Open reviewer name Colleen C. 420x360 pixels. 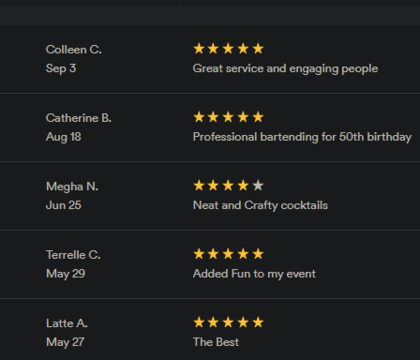[x=74, y=50]
